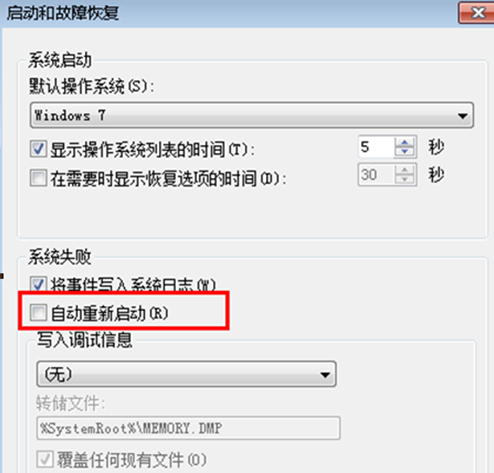Click the 默认操作系统(S) label
The image size is (494, 473).
tap(92, 87)
